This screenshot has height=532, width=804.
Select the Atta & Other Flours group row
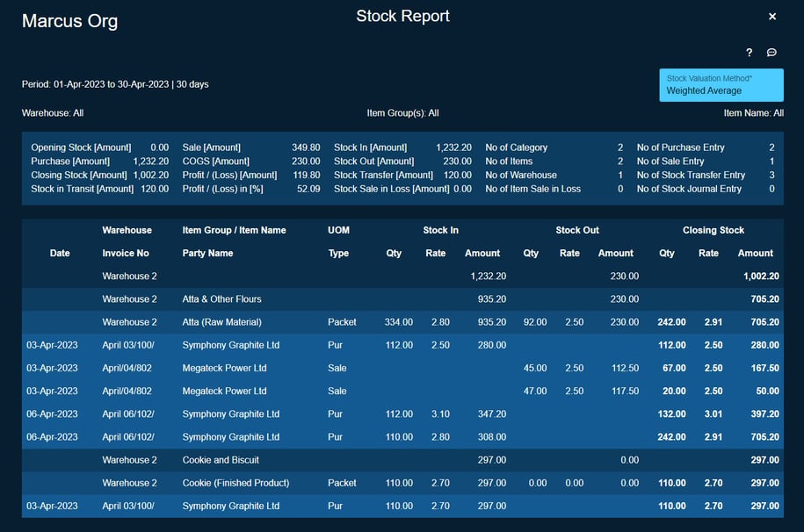coord(402,298)
